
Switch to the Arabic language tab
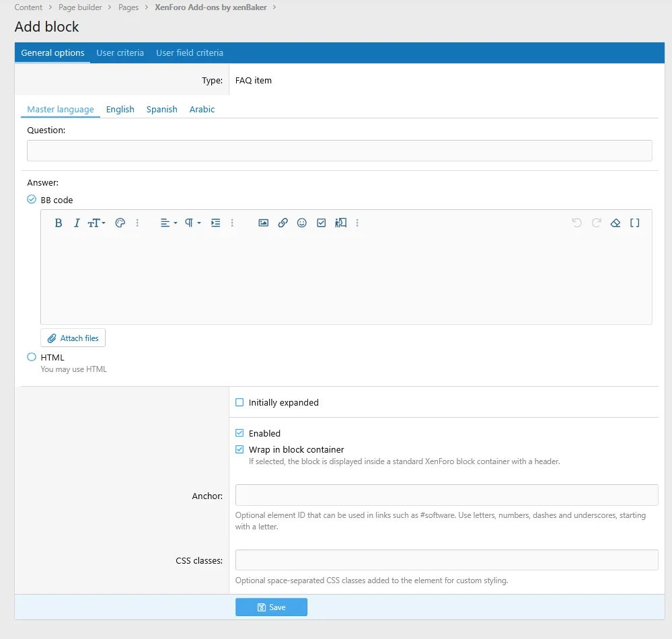[202, 109]
